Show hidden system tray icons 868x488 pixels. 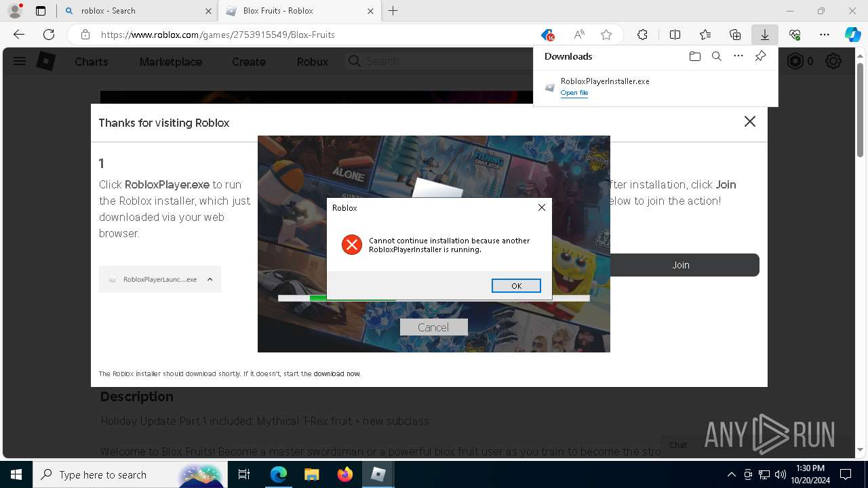[731, 474]
